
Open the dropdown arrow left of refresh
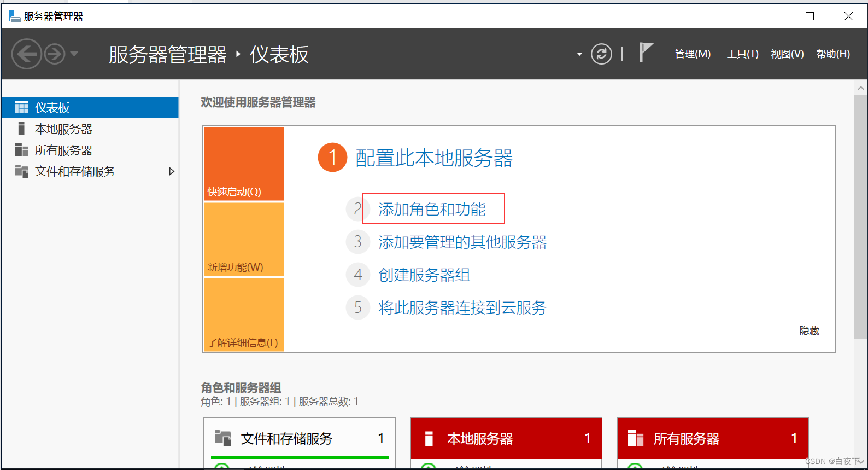click(579, 54)
